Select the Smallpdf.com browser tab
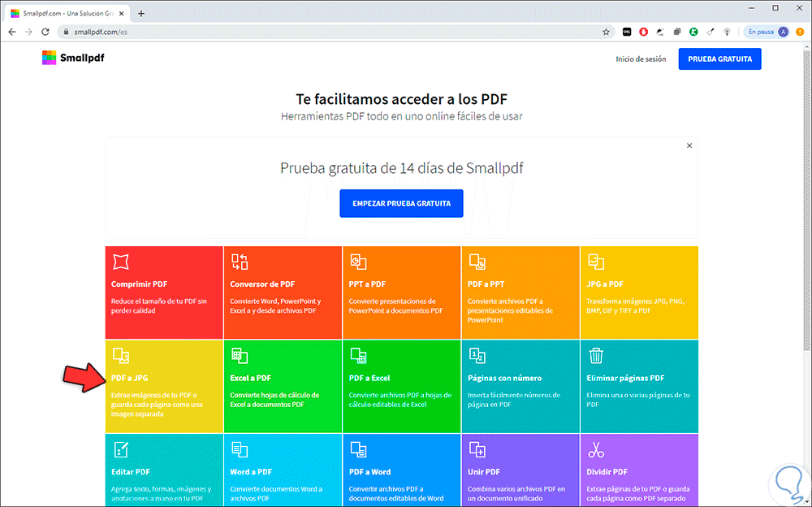 (67, 14)
